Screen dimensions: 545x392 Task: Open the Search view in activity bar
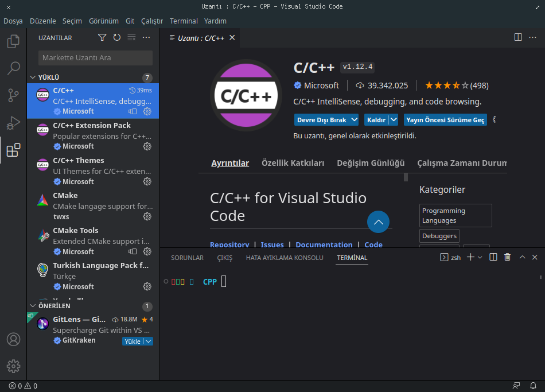point(13,68)
